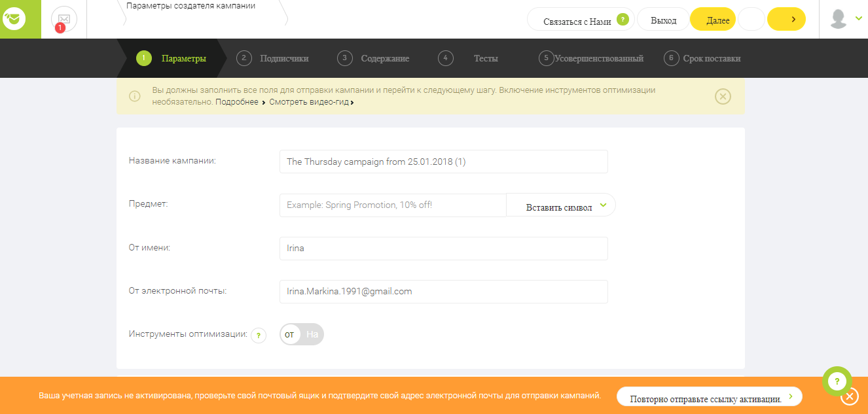The width and height of the screenshot is (868, 414).
Task: Click the Инструменты оптимизации label text
Action: coord(188,334)
